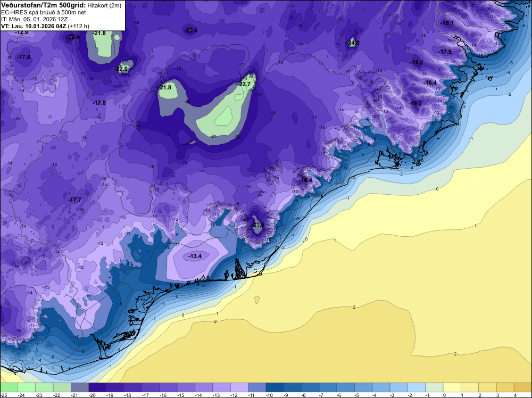This screenshot has height=398, width=532.
Task: Click the dark blue legend swatch labeled -10
Action: 275,387
